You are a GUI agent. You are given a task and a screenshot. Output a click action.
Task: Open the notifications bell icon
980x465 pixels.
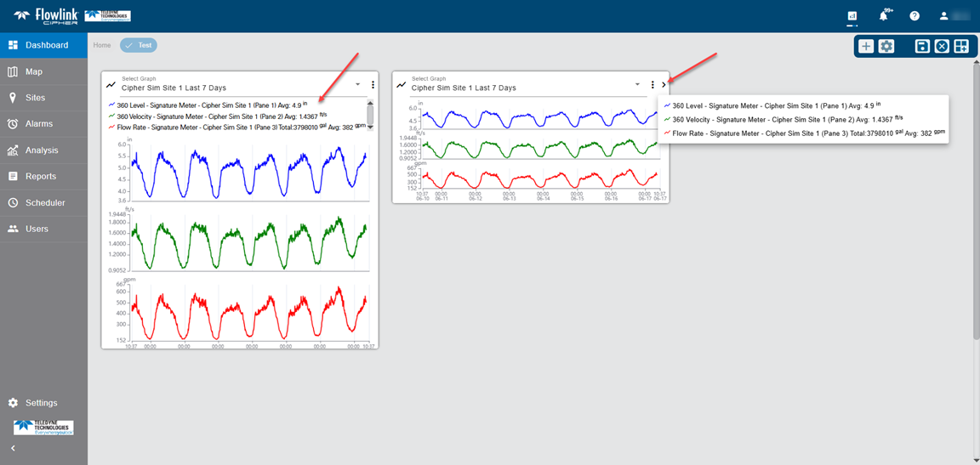click(x=884, y=16)
